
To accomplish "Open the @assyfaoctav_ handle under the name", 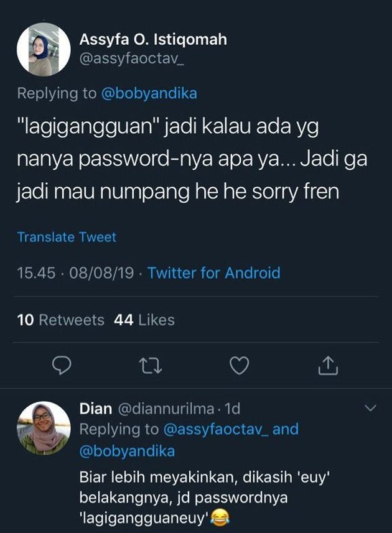I will point(131,59).
